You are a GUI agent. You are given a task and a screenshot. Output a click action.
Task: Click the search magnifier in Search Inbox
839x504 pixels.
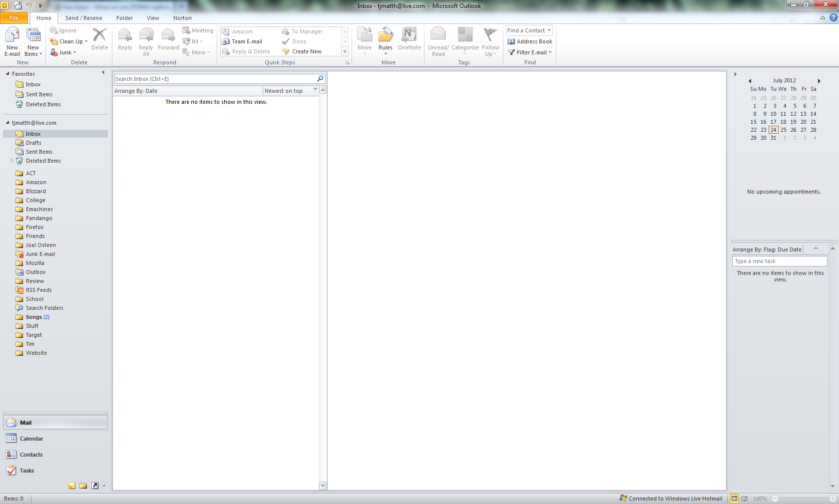pyautogui.click(x=320, y=79)
